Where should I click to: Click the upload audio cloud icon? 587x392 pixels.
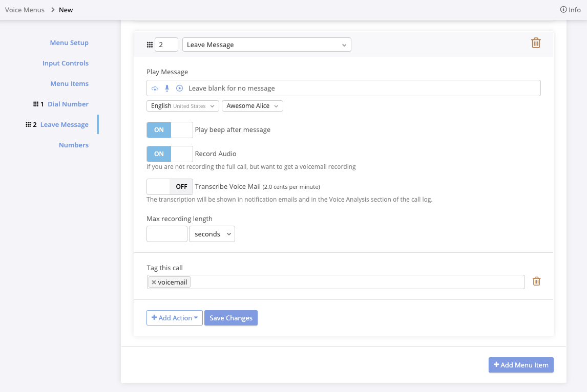(155, 89)
